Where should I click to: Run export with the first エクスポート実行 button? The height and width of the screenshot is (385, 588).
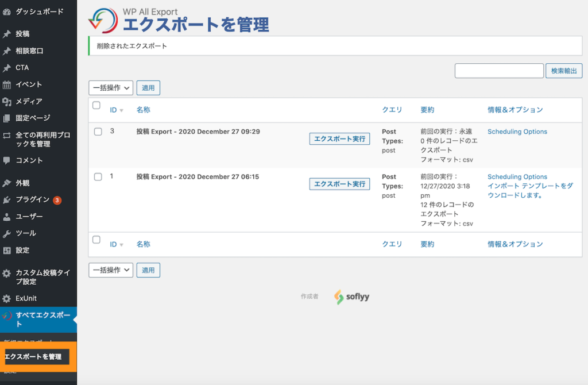pyautogui.click(x=339, y=138)
